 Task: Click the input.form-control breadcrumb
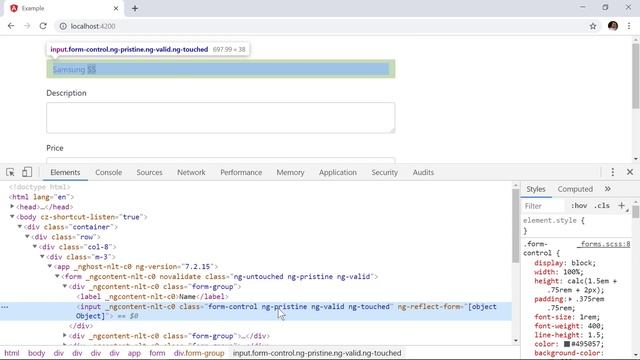pos(317,353)
